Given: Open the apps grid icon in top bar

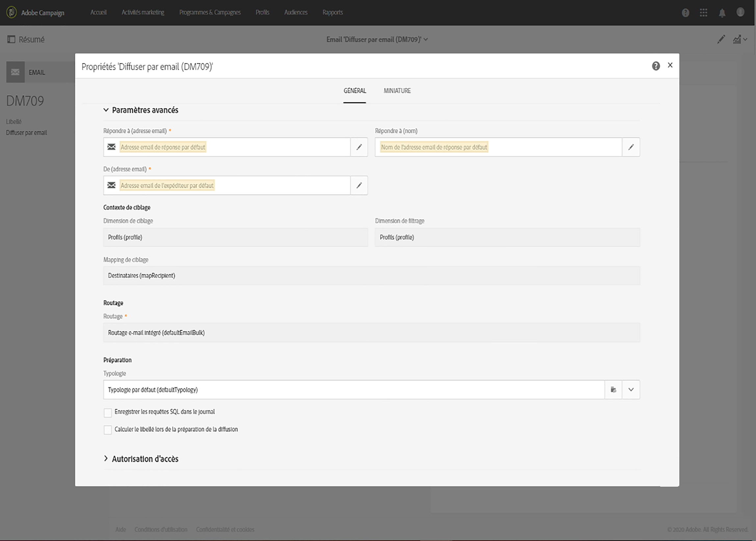Looking at the screenshot, I should (703, 13).
